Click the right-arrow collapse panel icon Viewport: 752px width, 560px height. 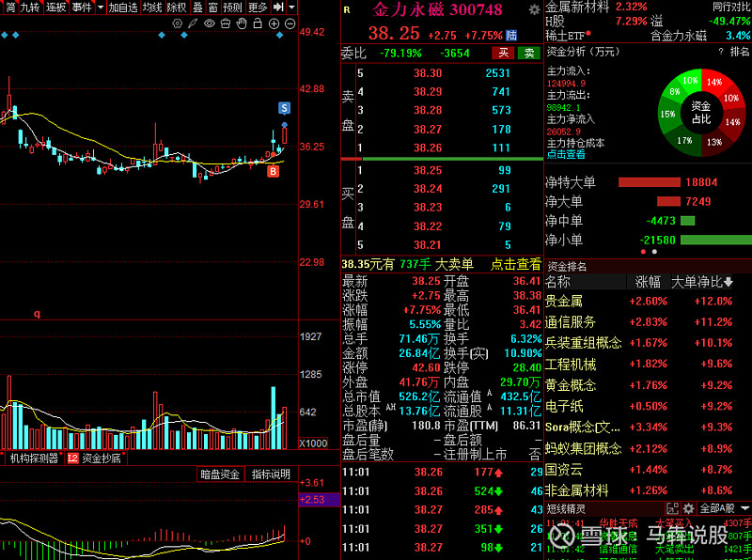278,8
